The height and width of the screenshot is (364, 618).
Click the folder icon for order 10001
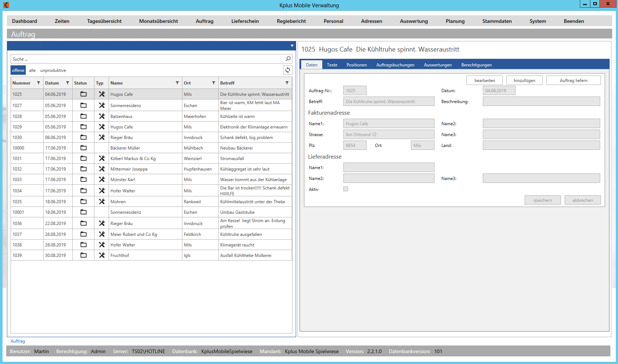point(83,212)
